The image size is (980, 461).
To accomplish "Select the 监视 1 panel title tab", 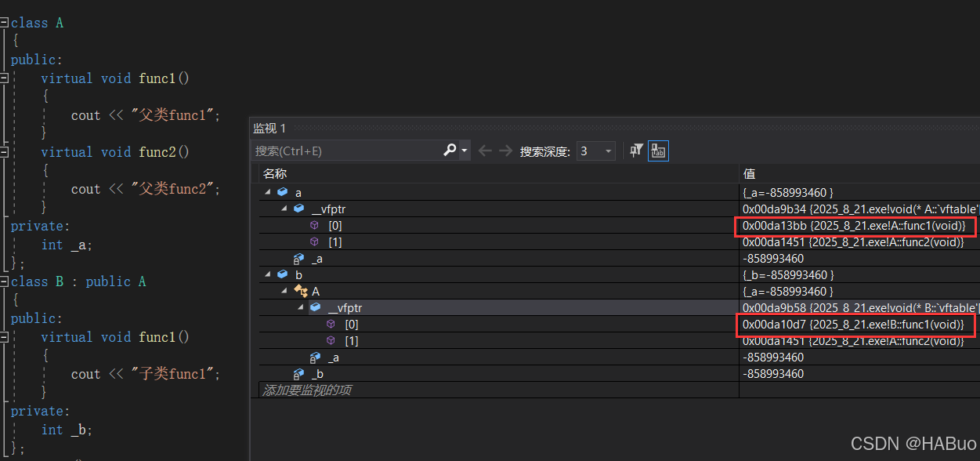I will 269,128.
